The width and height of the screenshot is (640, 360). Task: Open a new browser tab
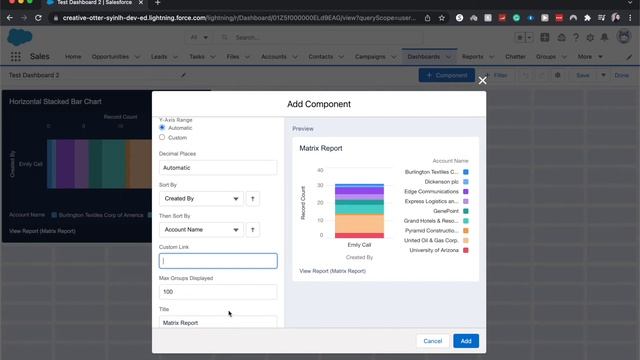tap(158, 3)
